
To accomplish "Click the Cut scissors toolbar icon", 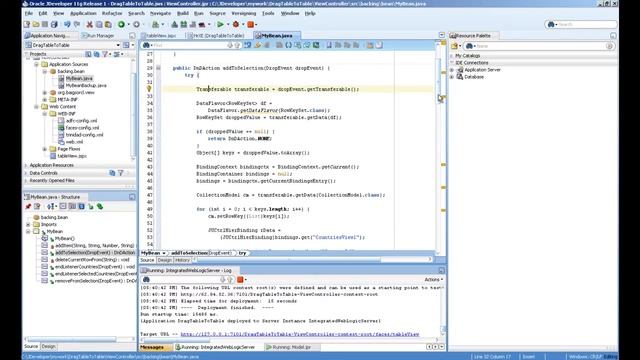I will [90, 24].
